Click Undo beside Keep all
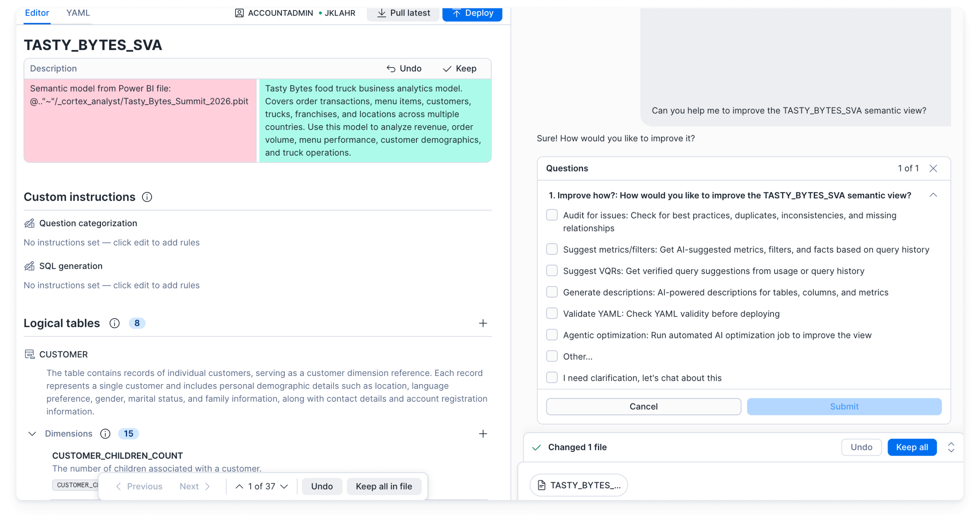Screen dimensions: 980x525 pos(861,447)
